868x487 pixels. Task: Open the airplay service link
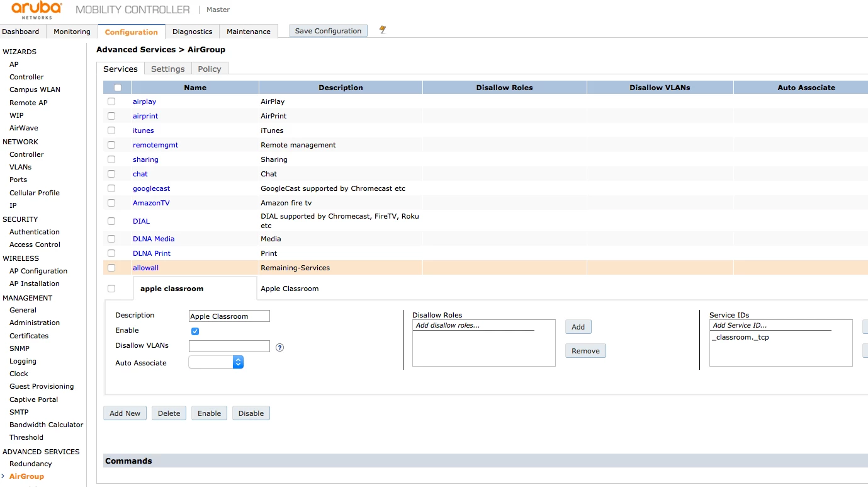[x=144, y=101]
